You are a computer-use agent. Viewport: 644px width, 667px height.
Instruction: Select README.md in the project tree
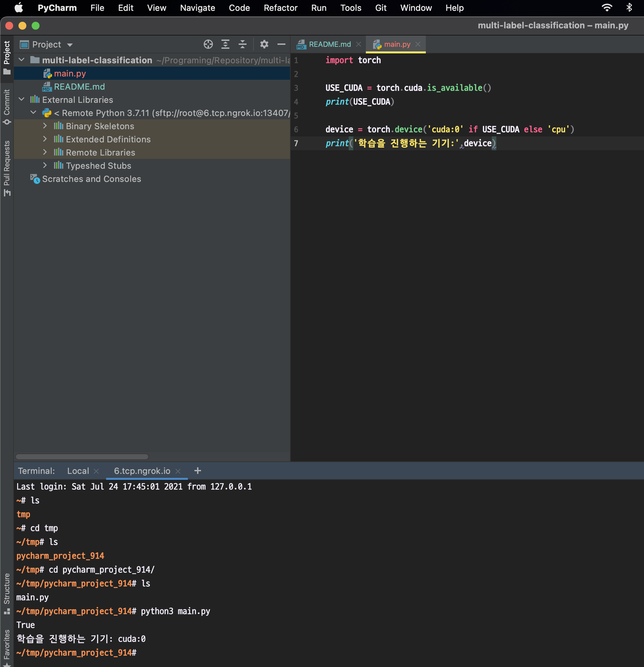pos(152,86)
